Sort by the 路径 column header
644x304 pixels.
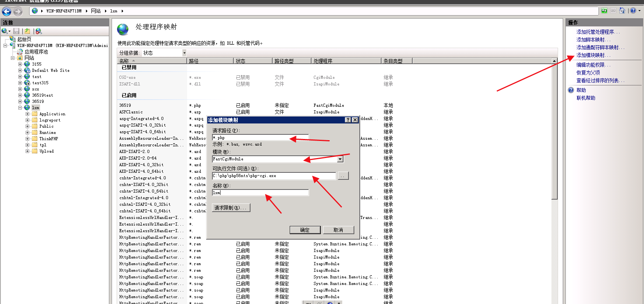(x=210, y=61)
